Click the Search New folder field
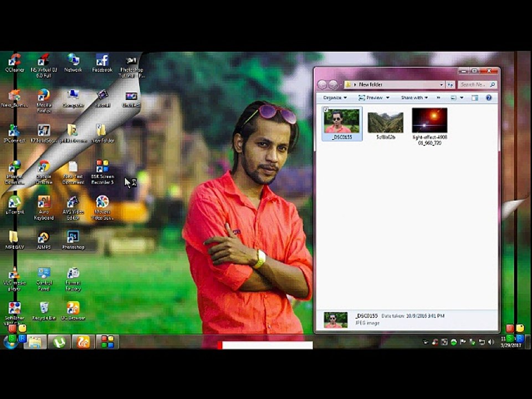Image resolution: width=532 pixels, height=399 pixels. (478, 84)
